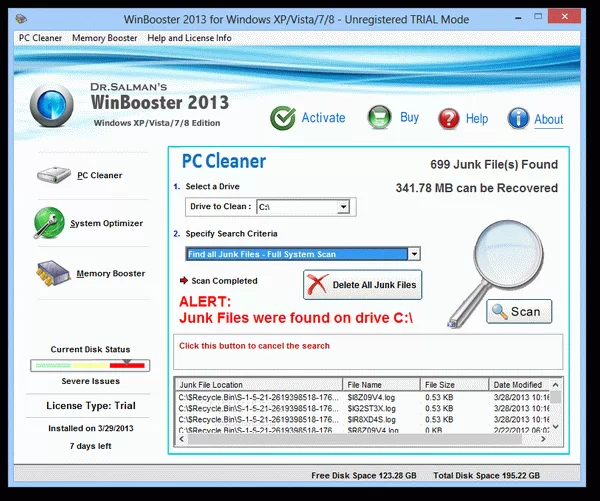The height and width of the screenshot is (501, 600).
Task: Click 'License Type: Trial' text
Action: 91,406
